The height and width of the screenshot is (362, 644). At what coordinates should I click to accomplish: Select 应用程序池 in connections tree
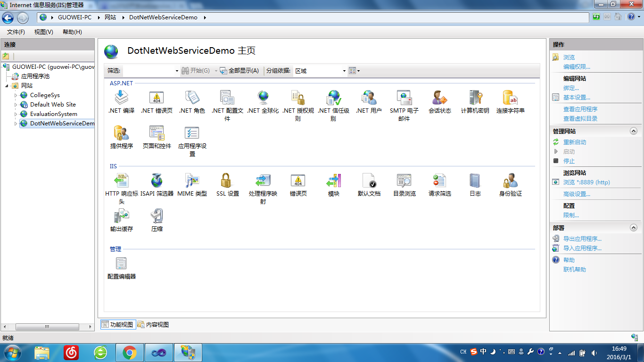pos(35,76)
